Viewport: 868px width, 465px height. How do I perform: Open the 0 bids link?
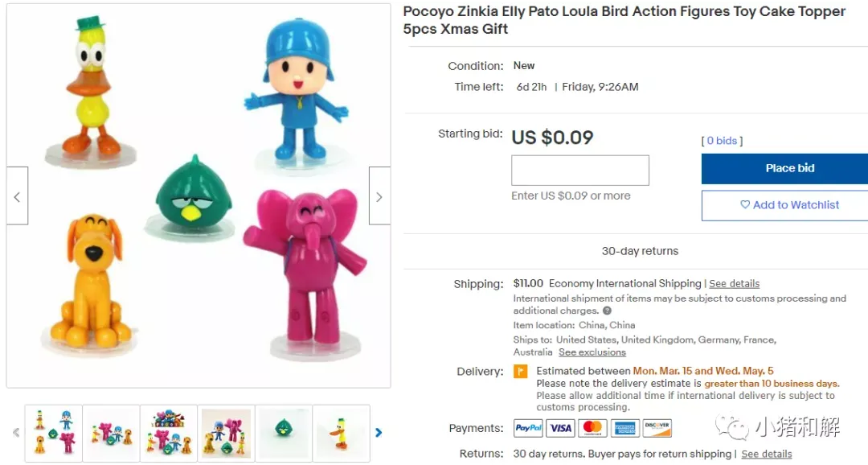click(722, 141)
